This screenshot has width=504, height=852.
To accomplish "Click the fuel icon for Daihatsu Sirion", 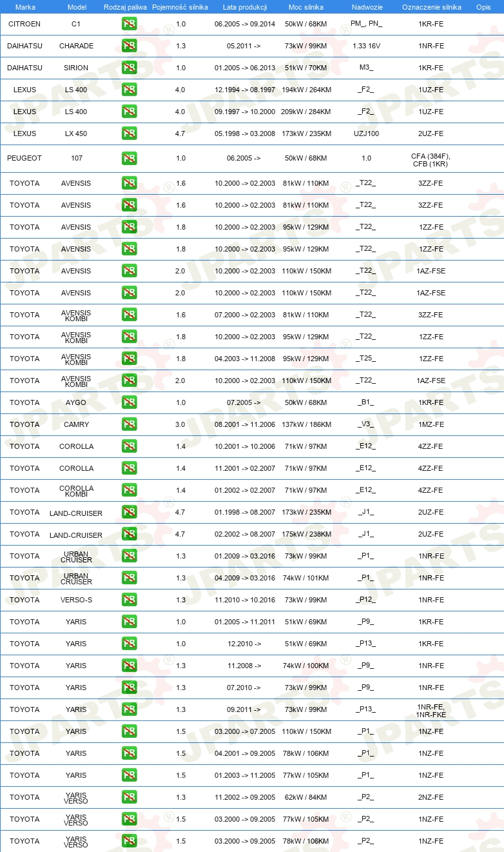I will click(x=129, y=68).
